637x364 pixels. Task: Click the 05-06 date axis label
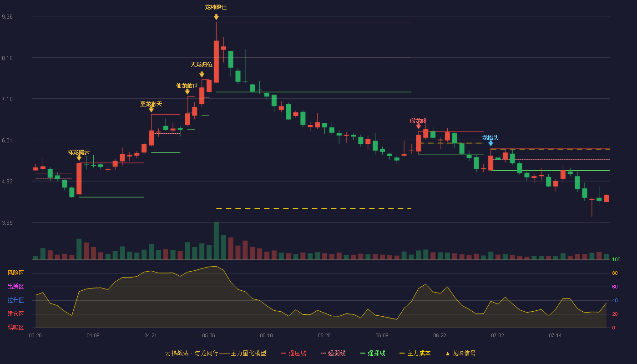(208, 335)
